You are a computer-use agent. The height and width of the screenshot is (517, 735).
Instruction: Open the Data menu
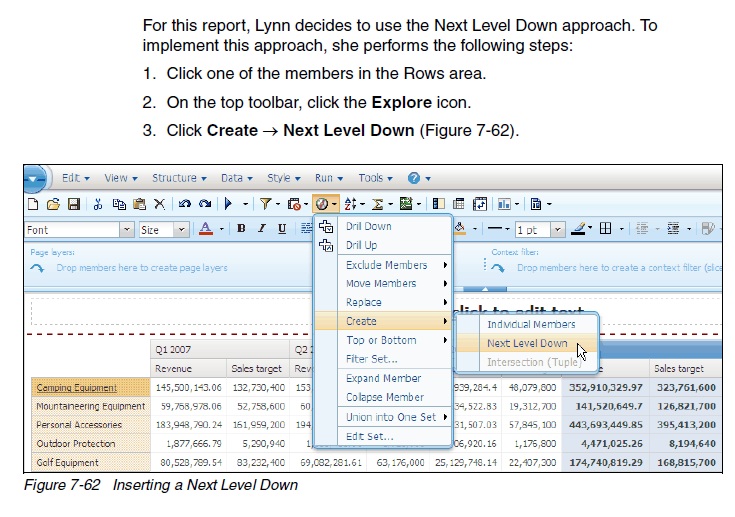click(x=237, y=178)
